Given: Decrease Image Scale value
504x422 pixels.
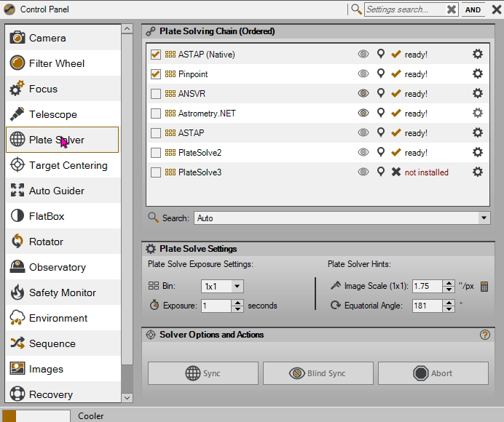Looking at the screenshot, I should pyautogui.click(x=449, y=289).
